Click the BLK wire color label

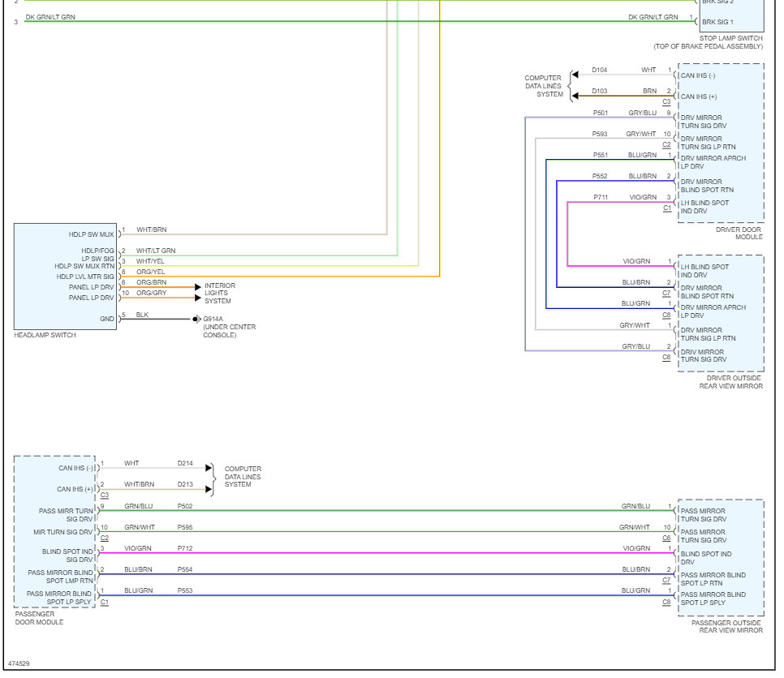pos(143,315)
